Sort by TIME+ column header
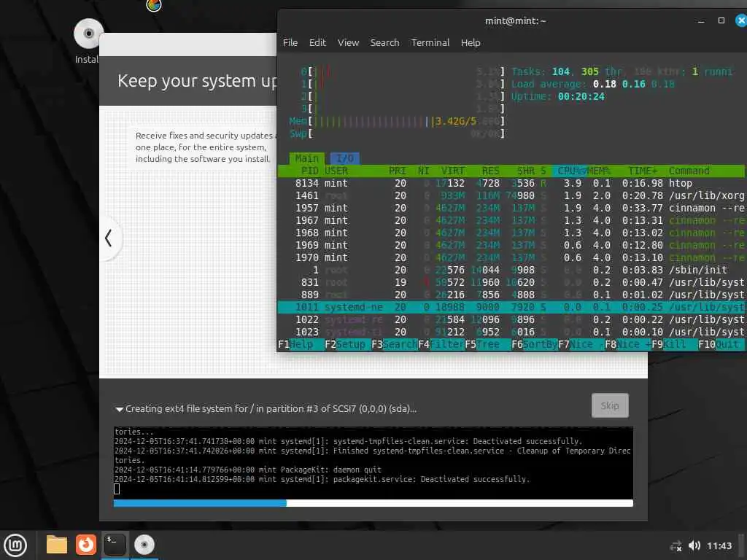This screenshot has height=560, width=747. [x=642, y=171]
